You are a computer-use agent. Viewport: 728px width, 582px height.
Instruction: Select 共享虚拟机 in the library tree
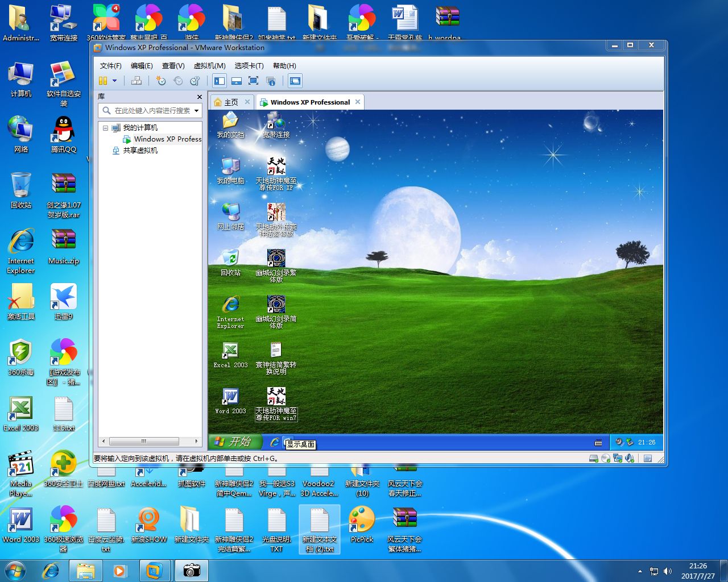tap(135, 151)
